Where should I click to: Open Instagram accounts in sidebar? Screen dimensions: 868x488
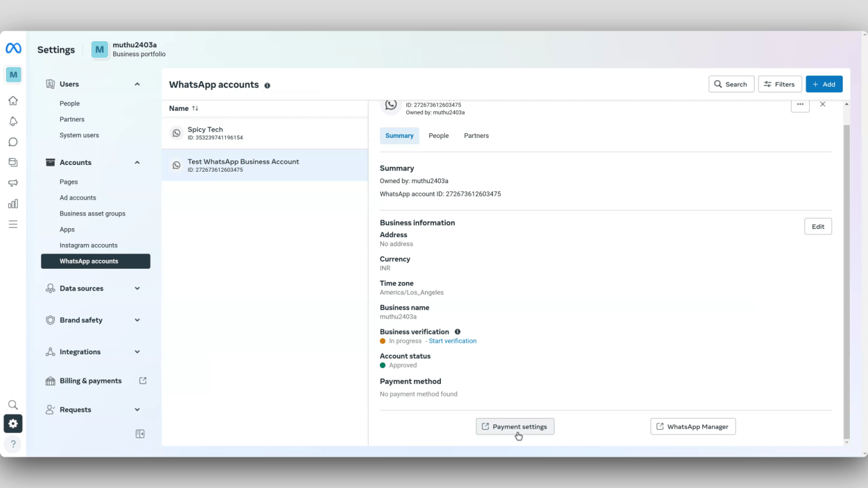89,245
